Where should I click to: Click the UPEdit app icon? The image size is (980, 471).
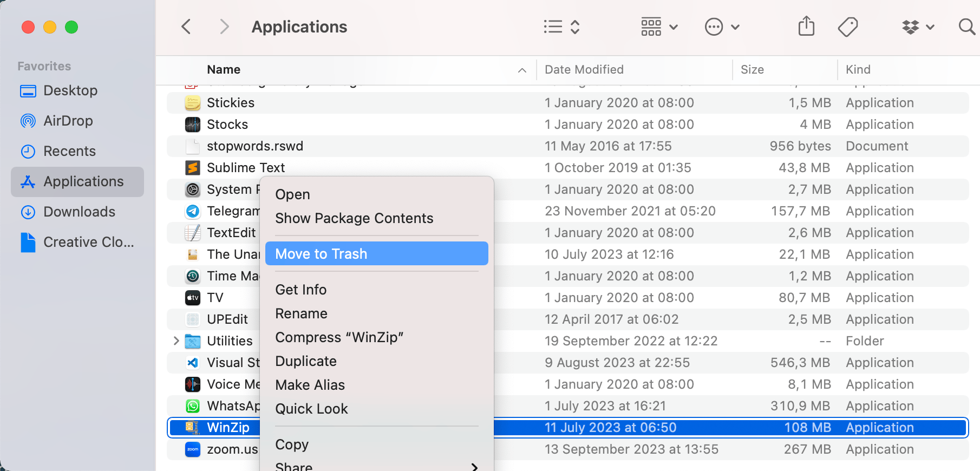[193, 319]
